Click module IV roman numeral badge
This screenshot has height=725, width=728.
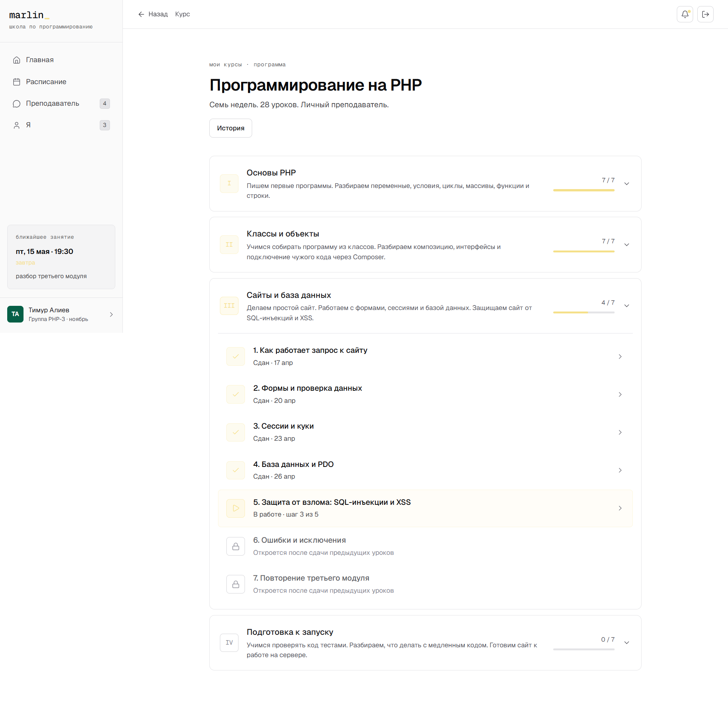pyautogui.click(x=229, y=642)
